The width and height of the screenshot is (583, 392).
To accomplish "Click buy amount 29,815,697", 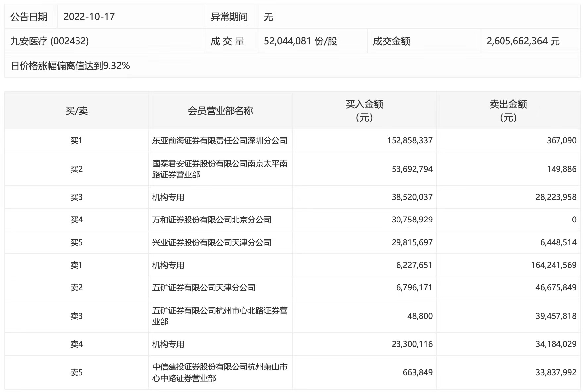I will [x=412, y=242].
